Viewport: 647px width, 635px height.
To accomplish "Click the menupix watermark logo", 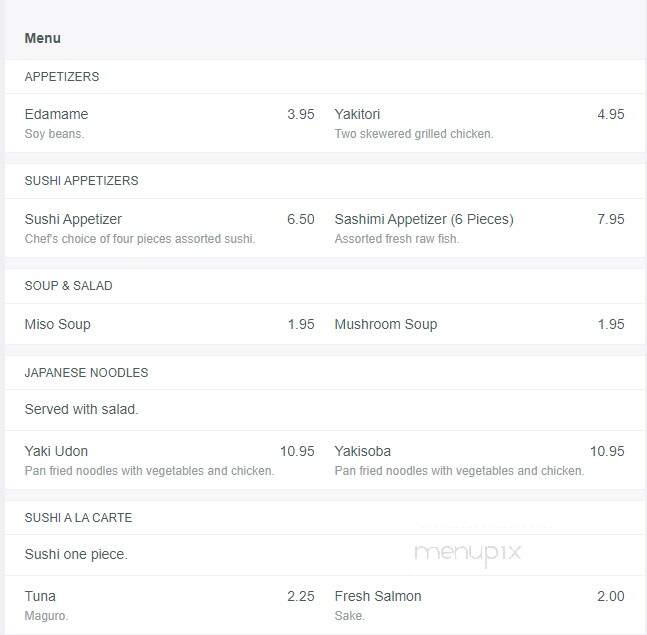I will click(x=468, y=553).
